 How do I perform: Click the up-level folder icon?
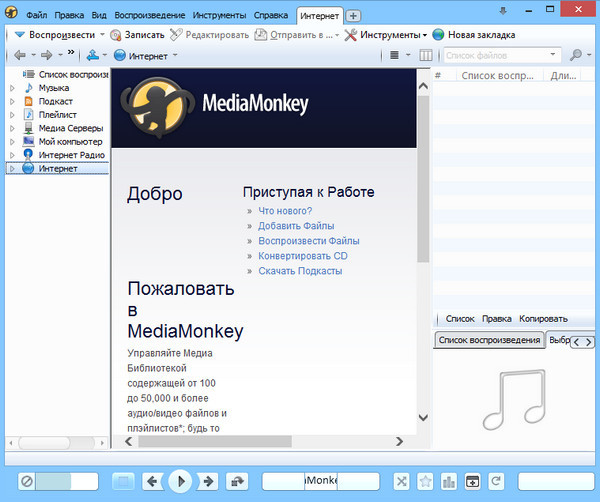coord(92,55)
